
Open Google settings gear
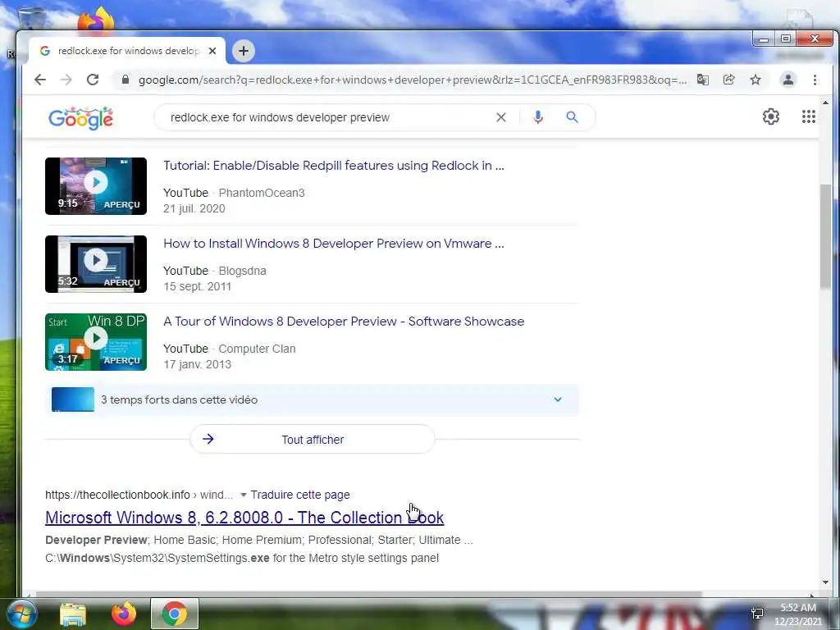click(771, 116)
